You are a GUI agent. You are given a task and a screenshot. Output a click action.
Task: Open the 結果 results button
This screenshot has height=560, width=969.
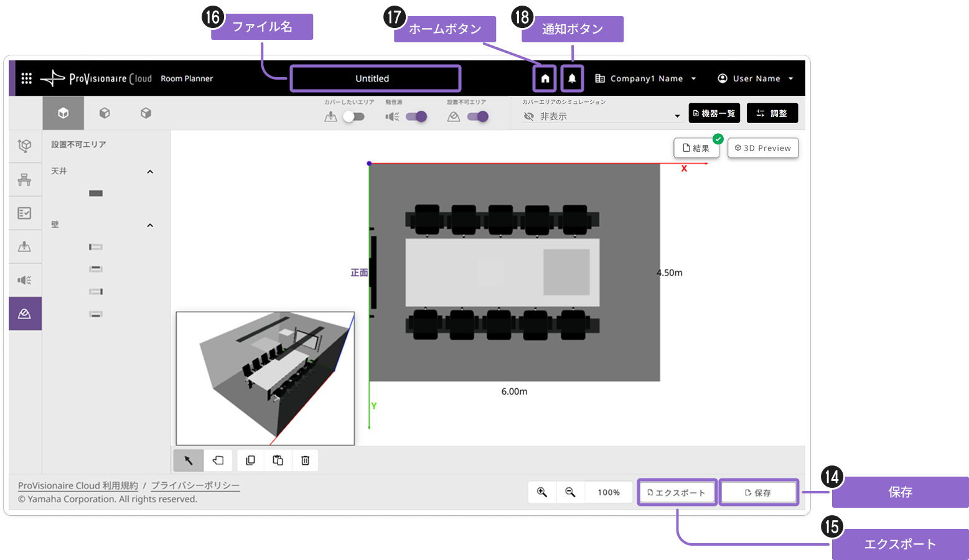click(696, 148)
